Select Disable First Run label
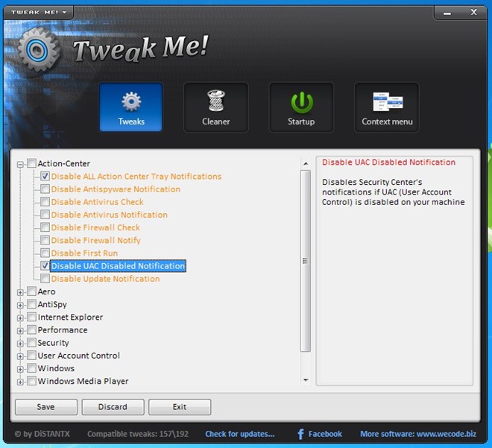492x448 pixels. point(84,253)
